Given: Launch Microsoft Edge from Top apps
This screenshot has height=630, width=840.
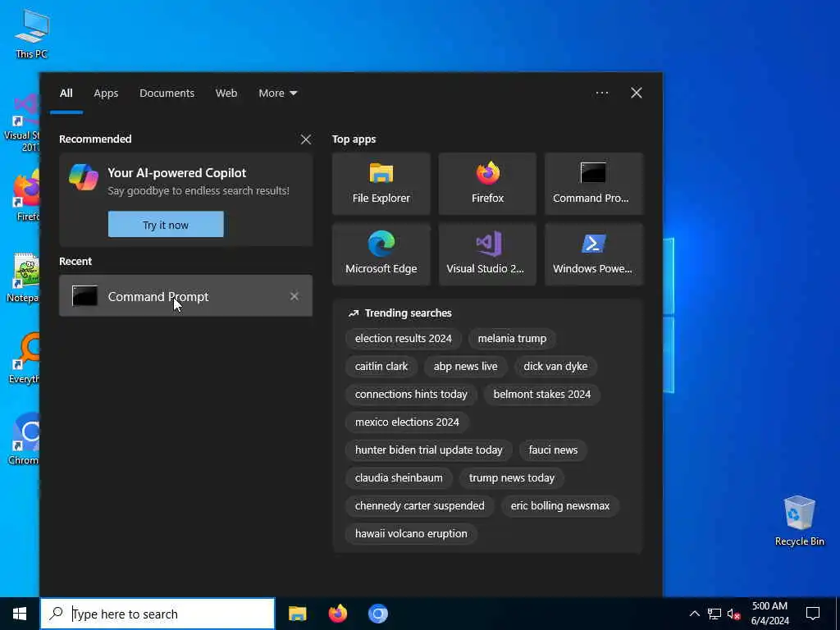Looking at the screenshot, I should 381,254.
